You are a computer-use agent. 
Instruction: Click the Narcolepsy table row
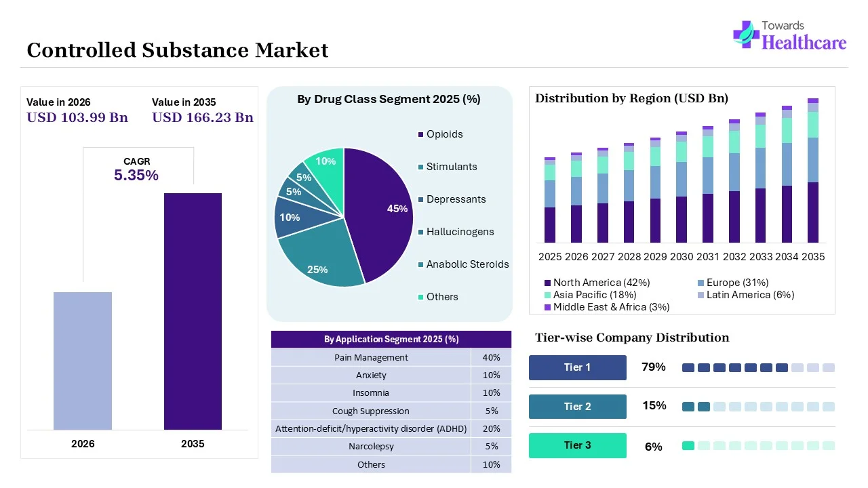tap(391, 446)
